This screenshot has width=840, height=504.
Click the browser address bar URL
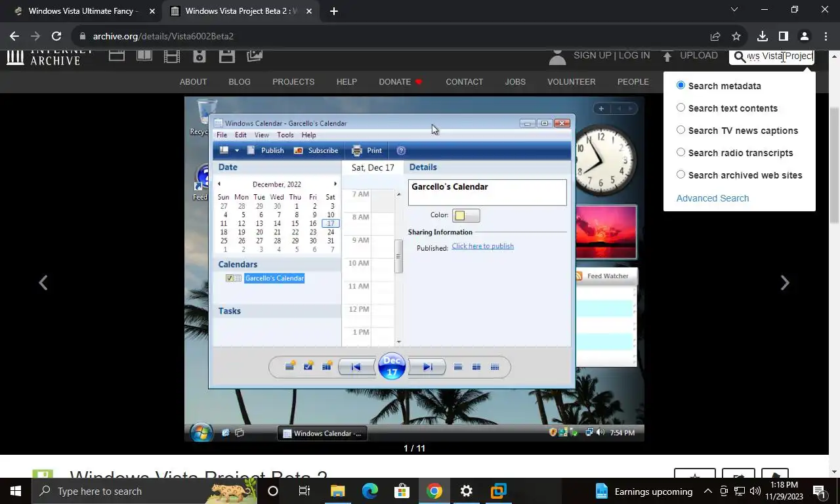(163, 36)
